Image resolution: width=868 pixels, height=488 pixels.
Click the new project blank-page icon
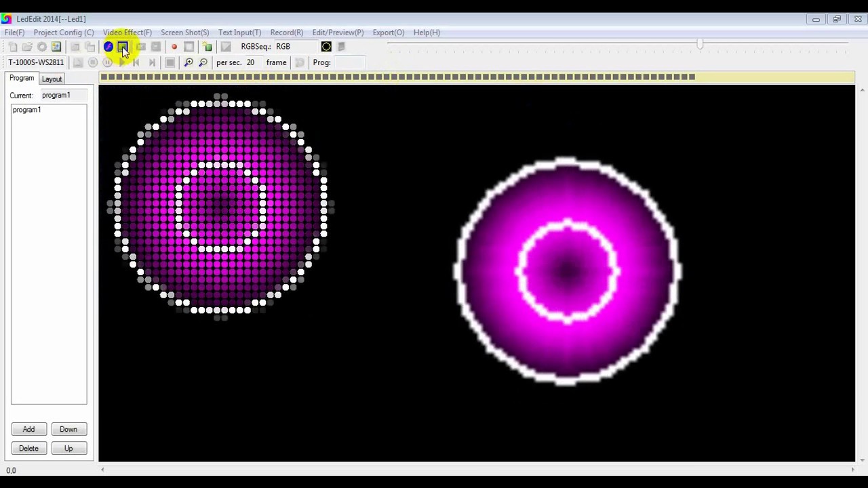pos(13,47)
